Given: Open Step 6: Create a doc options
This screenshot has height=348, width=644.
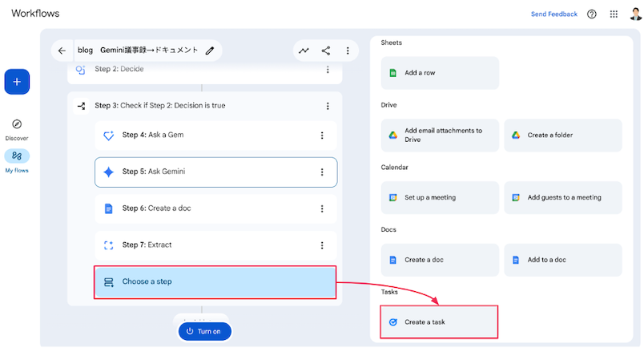Looking at the screenshot, I should coord(322,208).
